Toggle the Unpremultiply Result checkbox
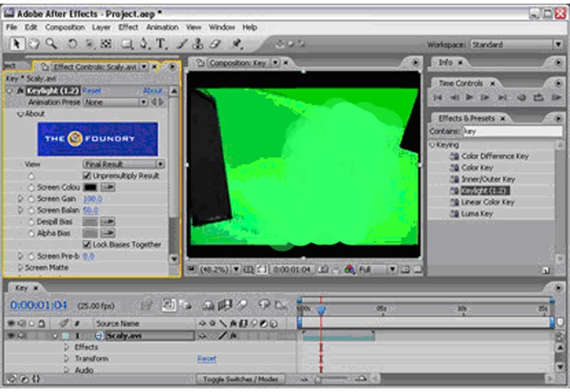Image resolution: width=570 pixels, height=392 pixels. 87,175
